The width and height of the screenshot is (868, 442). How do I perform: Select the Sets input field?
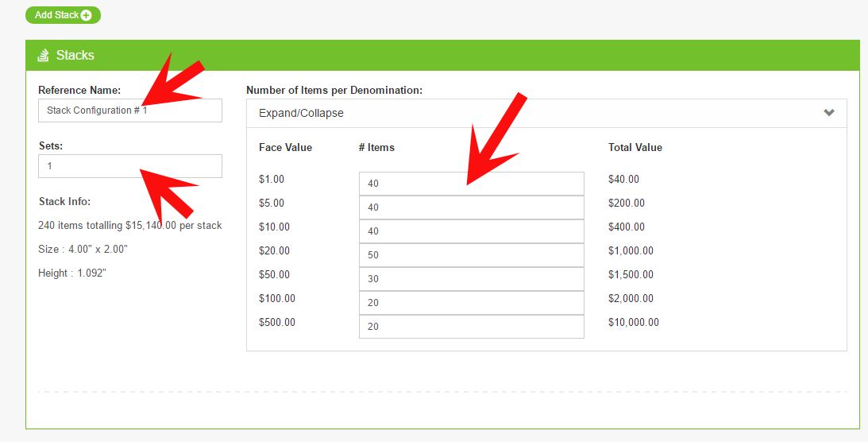pos(130,166)
